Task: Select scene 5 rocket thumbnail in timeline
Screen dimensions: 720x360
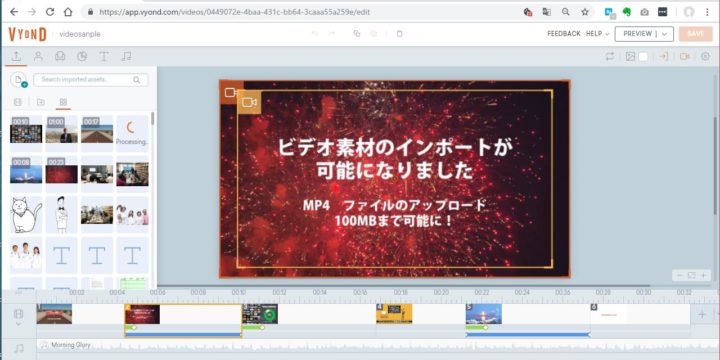Action: (484, 314)
